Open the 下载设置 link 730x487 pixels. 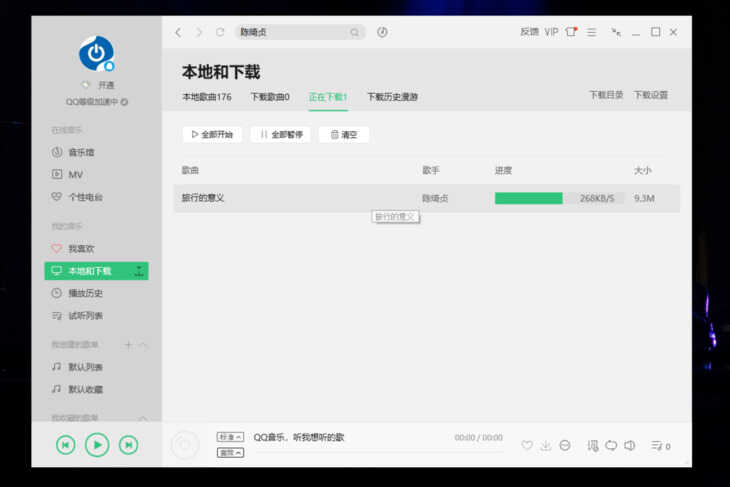point(650,95)
